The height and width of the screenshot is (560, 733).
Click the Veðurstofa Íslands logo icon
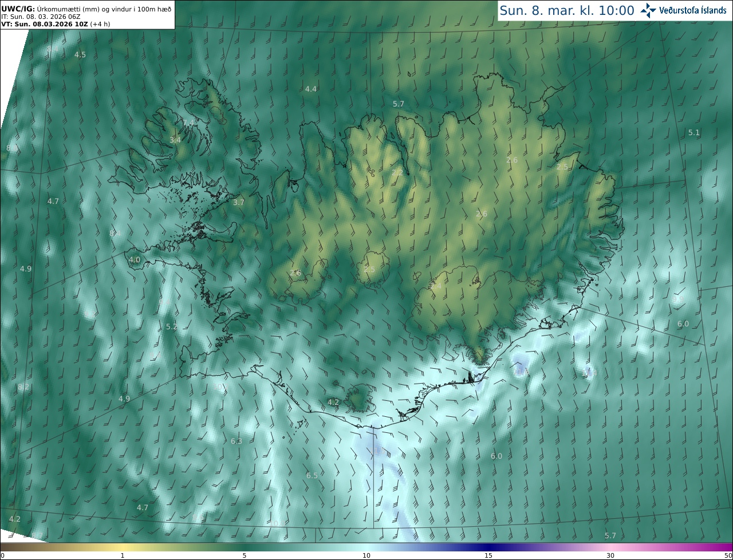tap(648, 10)
